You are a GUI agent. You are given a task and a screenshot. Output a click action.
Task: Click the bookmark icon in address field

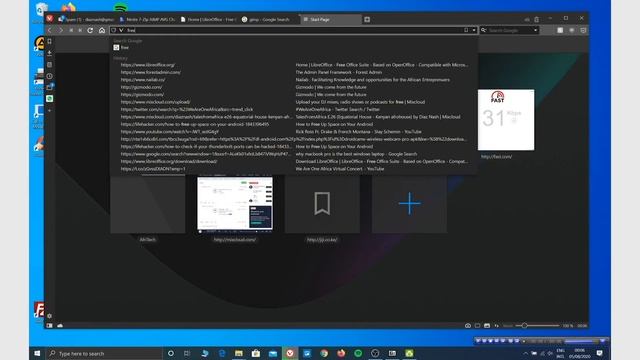(x=466, y=30)
